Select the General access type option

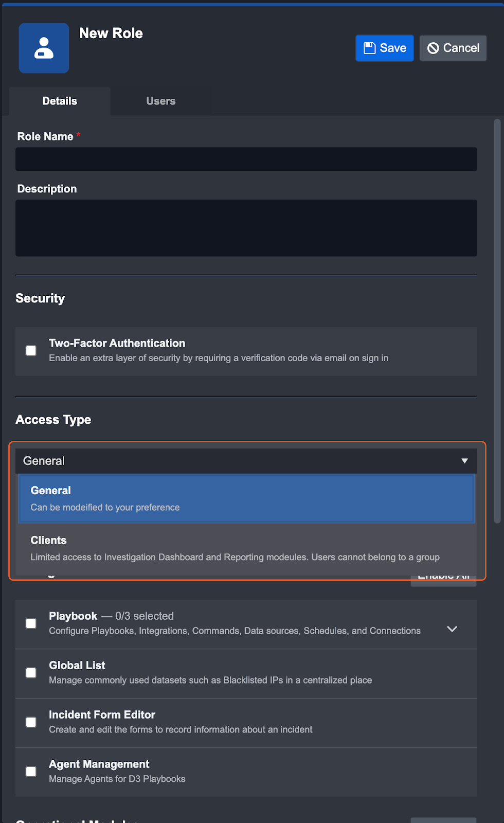pyautogui.click(x=246, y=498)
